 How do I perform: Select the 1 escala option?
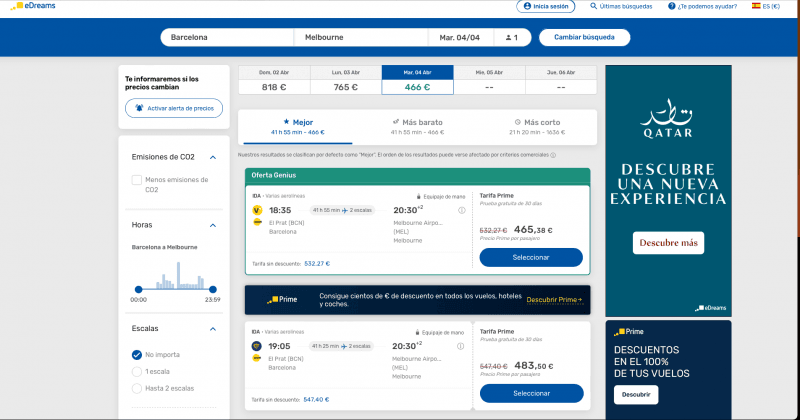coord(137,372)
